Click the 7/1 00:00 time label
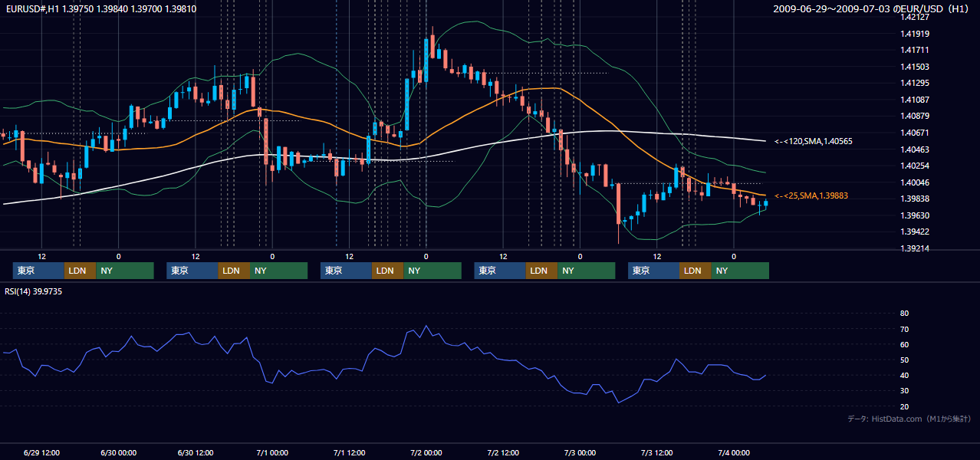This screenshot has width=980, height=460. [272, 452]
